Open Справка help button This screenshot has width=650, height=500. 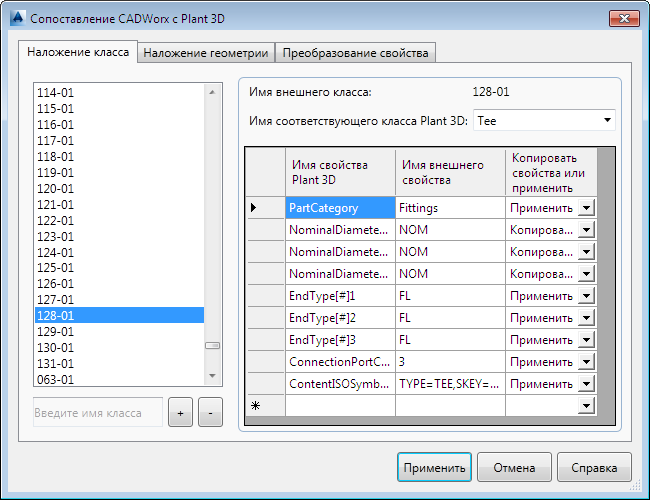click(594, 467)
